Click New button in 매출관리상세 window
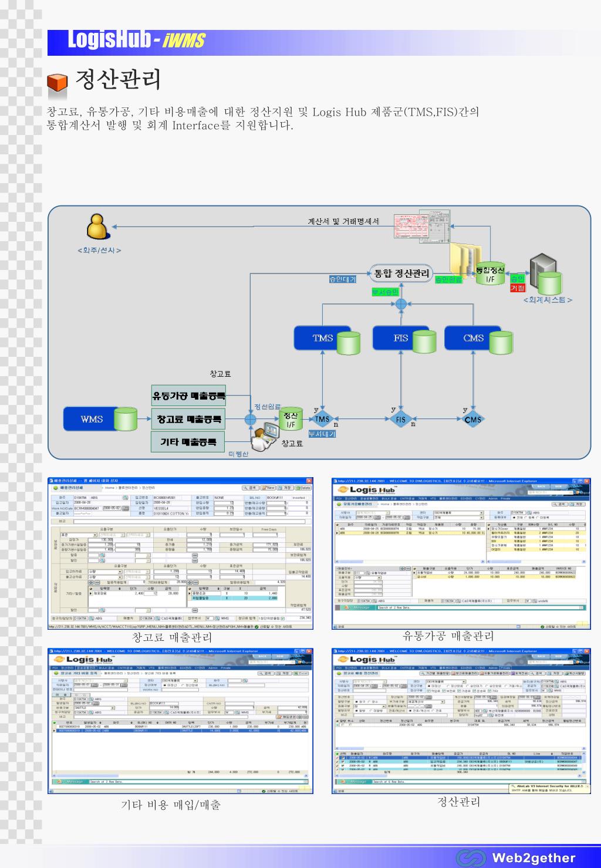601x868 pixels. (x=268, y=488)
